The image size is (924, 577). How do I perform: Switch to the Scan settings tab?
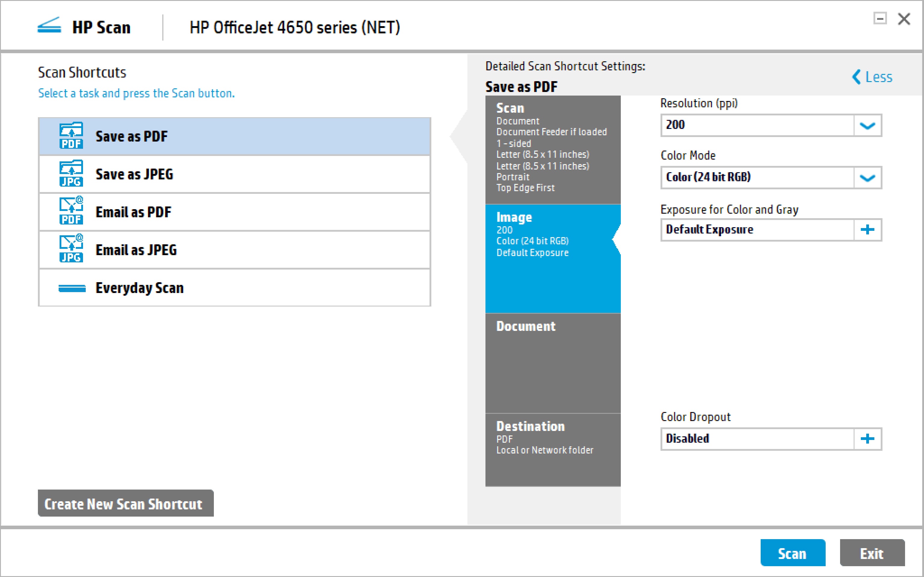click(x=553, y=150)
